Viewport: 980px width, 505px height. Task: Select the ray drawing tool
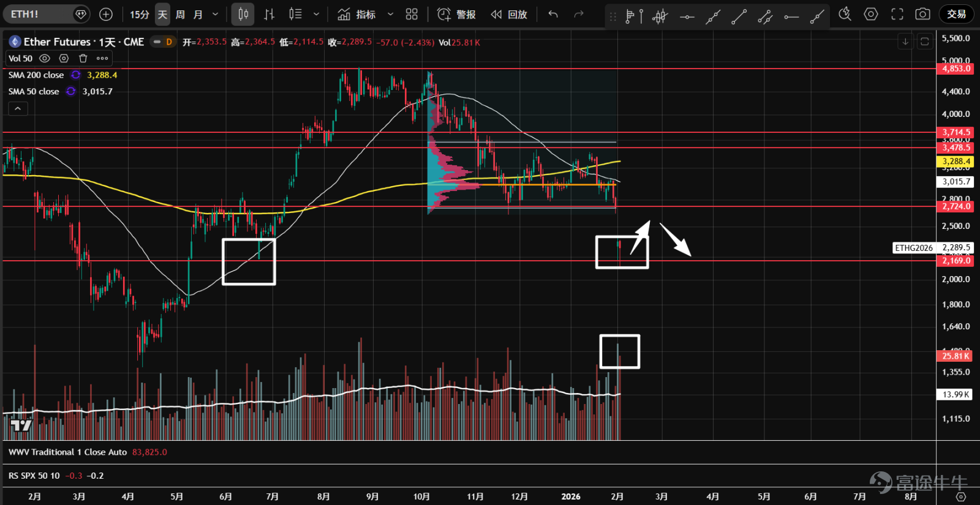[x=817, y=17]
